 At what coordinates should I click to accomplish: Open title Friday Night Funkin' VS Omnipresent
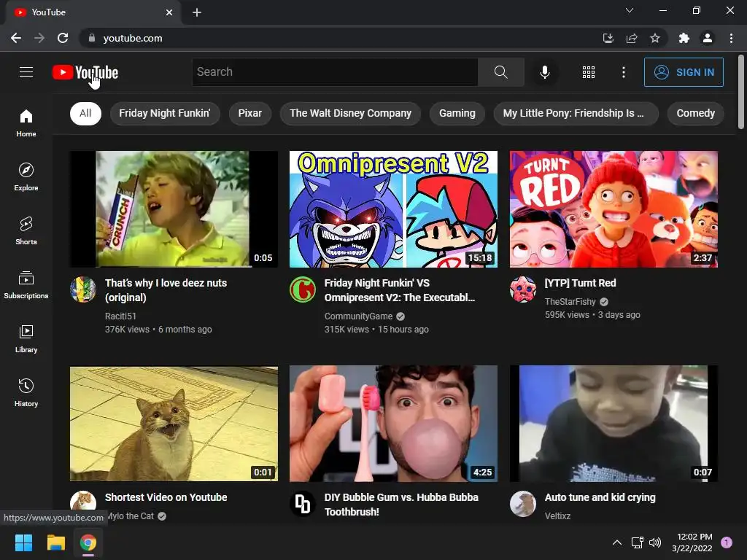tap(400, 290)
